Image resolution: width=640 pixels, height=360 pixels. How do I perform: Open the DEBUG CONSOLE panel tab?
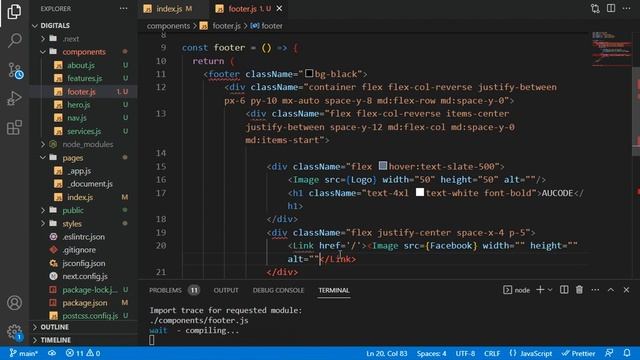(x=278, y=290)
